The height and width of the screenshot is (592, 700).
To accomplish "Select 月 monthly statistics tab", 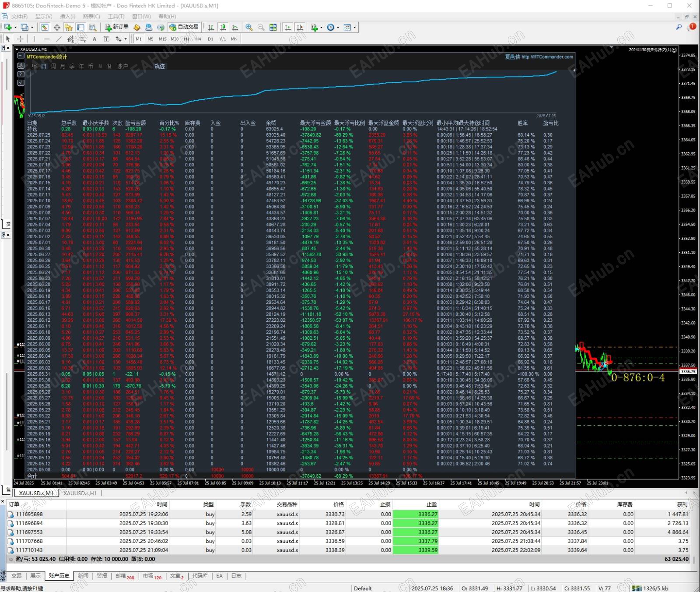I will pos(63,66).
